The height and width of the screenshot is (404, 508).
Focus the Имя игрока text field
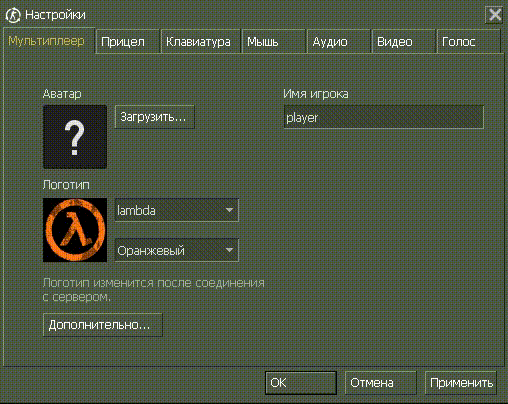click(384, 117)
